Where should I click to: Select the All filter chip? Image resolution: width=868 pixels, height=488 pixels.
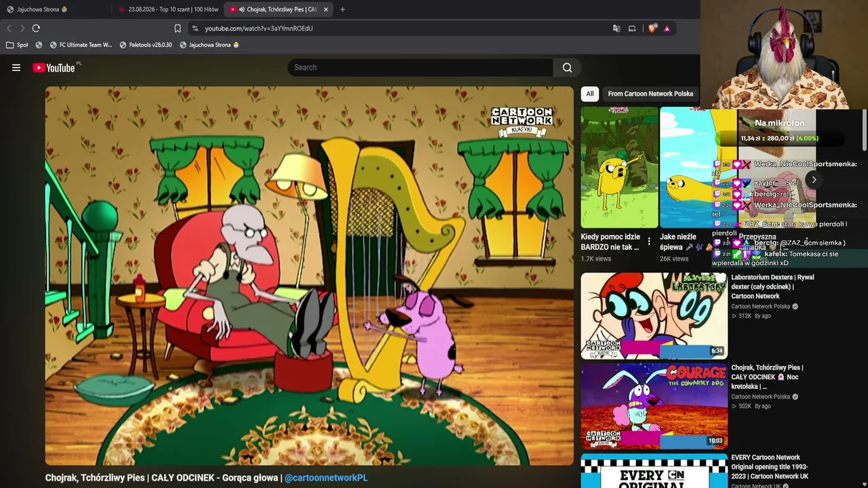[x=590, y=94]
